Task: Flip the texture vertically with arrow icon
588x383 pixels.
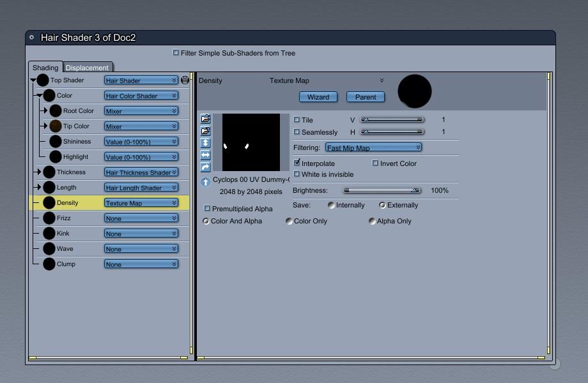Action: point(206,142)
